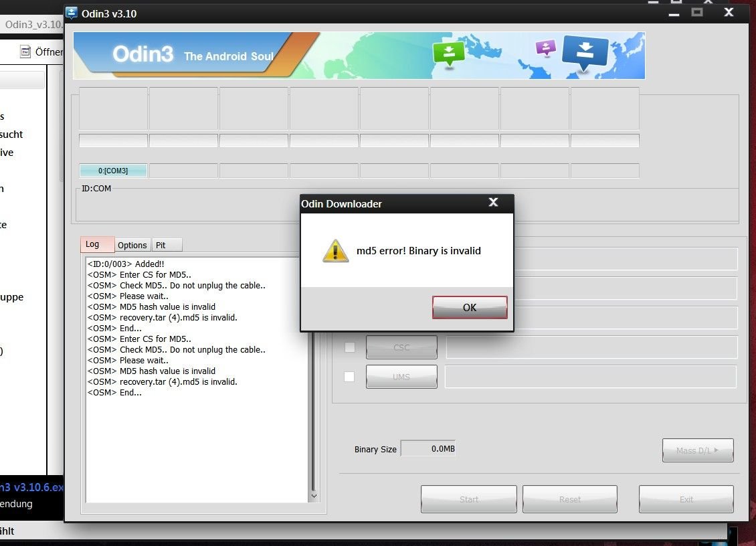
Task: Tick the checkbox beside CSC
Action: [x=349, y=347]
